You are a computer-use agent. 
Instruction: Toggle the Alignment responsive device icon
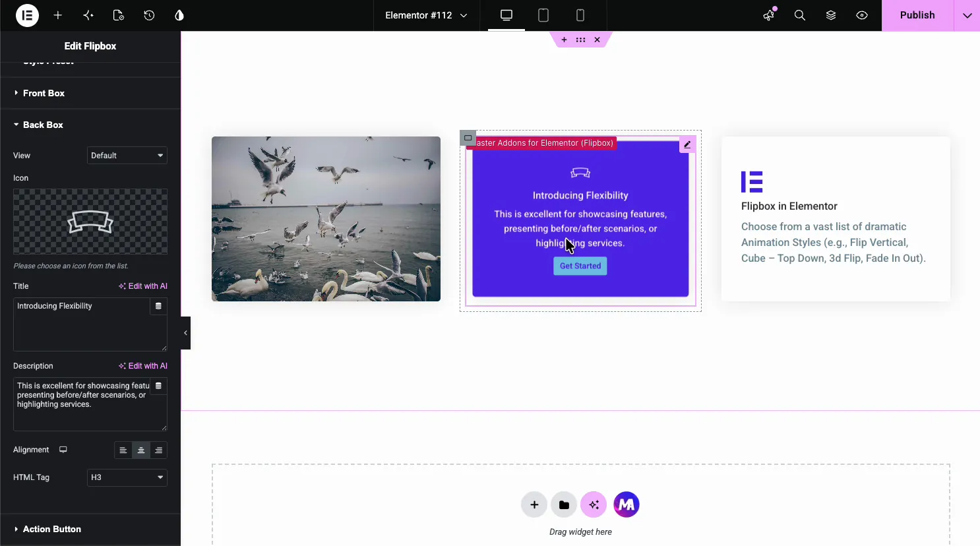(63, 450)
